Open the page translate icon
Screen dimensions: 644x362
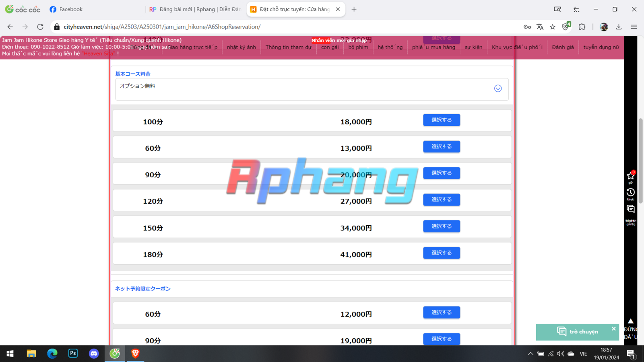click(x=540, y=27)
